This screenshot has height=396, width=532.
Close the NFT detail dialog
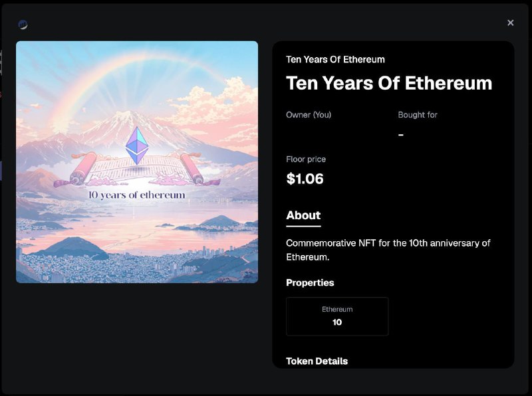(x=510, y=23)
